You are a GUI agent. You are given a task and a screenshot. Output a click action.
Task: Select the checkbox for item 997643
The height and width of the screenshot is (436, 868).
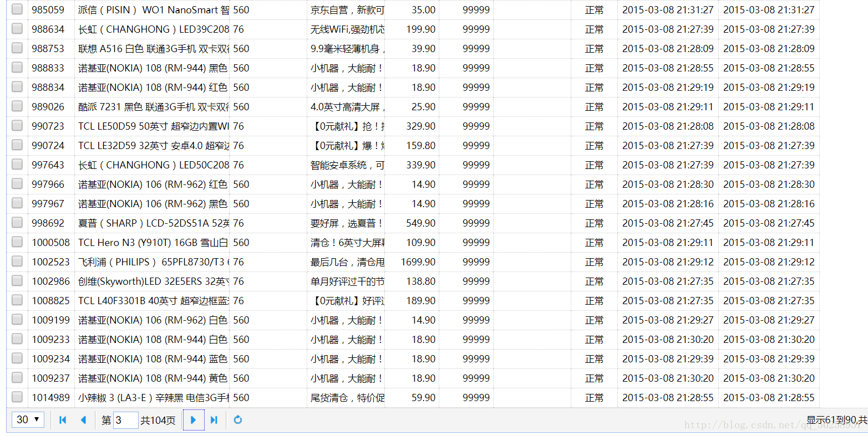[x=17, y=165]
